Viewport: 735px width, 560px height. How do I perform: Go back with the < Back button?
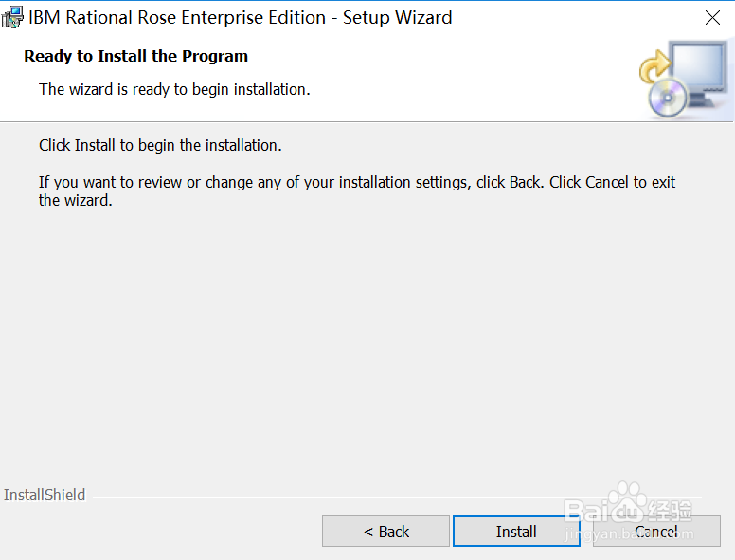click(385, 532)
